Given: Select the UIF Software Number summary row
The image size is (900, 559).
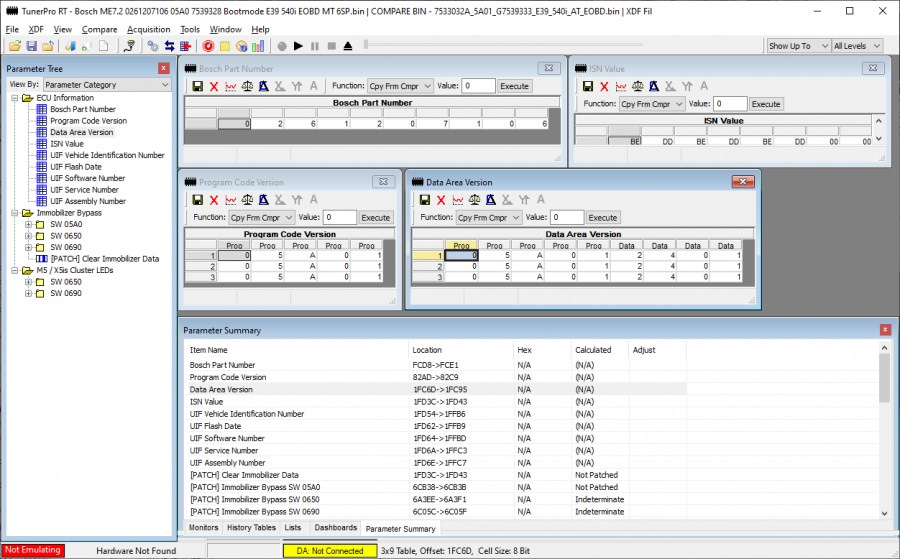Looking at the screenshot, I should (437, 438).
